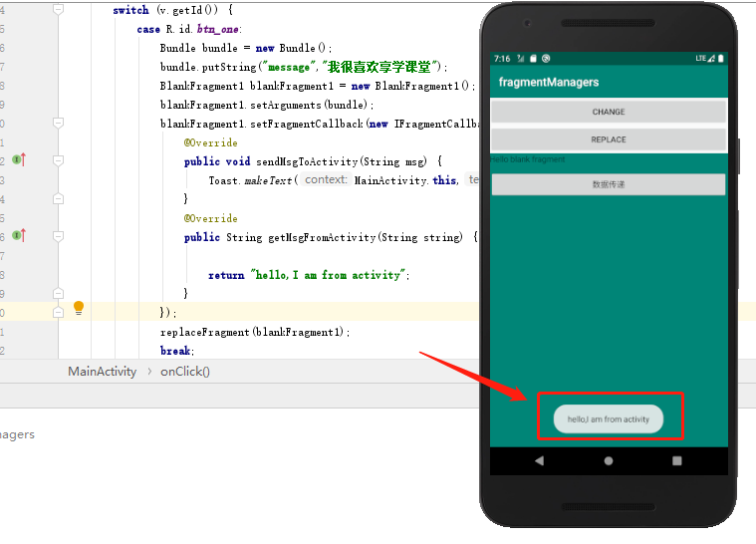Click the replaceFragment(blankFragment1) line
The image size is (756, 544).
(x=255, y=332)
